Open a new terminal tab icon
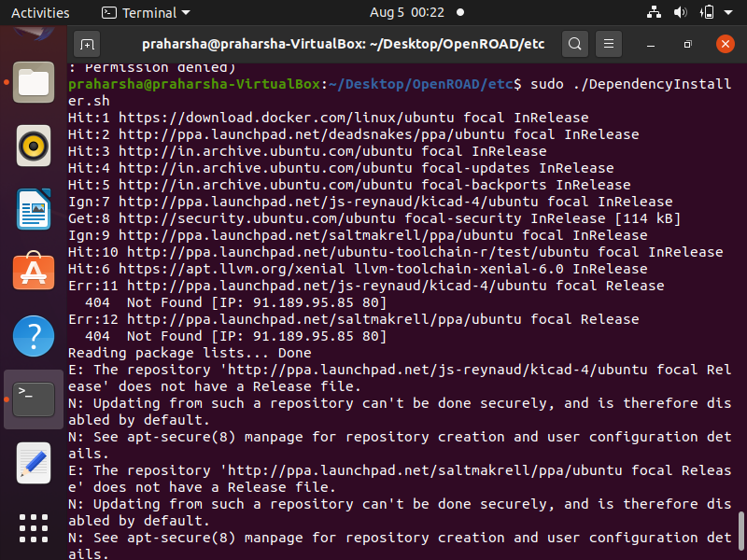Image resolution: width=747 pixels, height=560 pixels. coord(88,43)
